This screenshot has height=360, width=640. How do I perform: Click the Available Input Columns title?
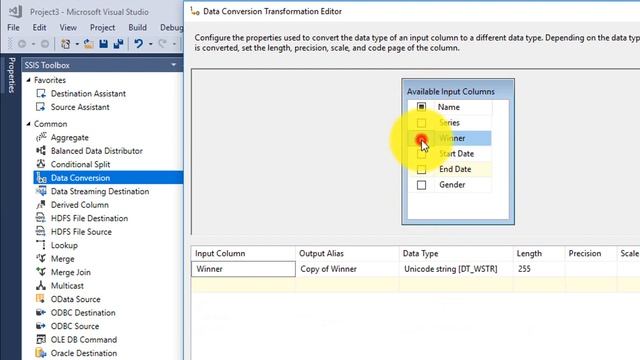point(451,91)
